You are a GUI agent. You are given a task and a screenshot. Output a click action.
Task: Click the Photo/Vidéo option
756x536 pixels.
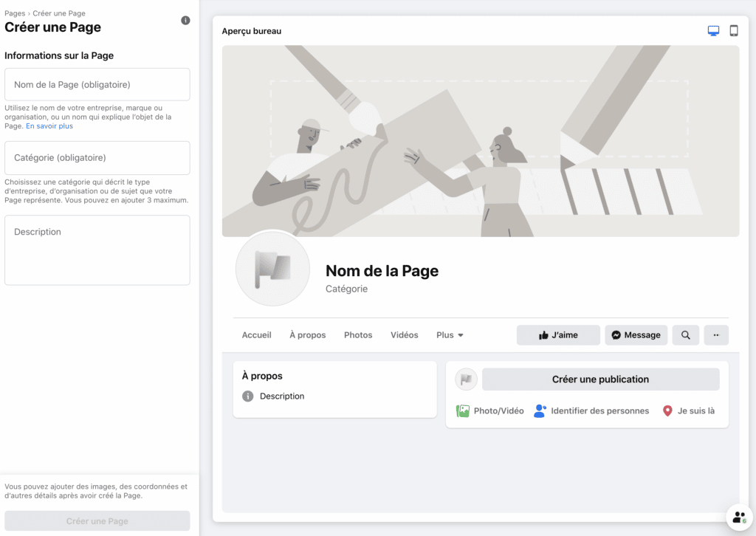pyautogui.click(x=490, y=411)
